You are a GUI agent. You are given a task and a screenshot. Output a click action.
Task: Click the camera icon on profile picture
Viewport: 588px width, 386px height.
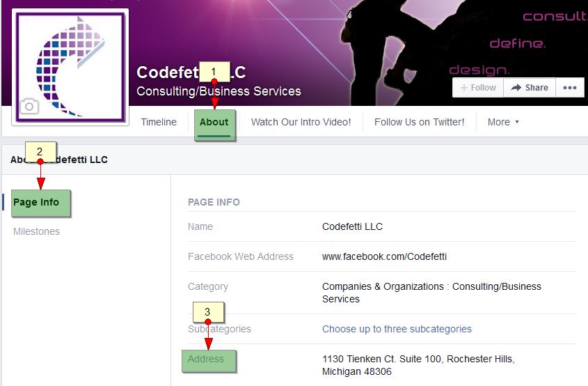tap(29, 107)
